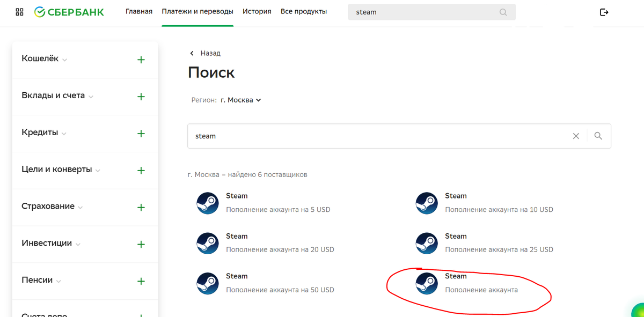The image size is (644, 317).
Task: Go back via Назад link
Action: [210, 54]
